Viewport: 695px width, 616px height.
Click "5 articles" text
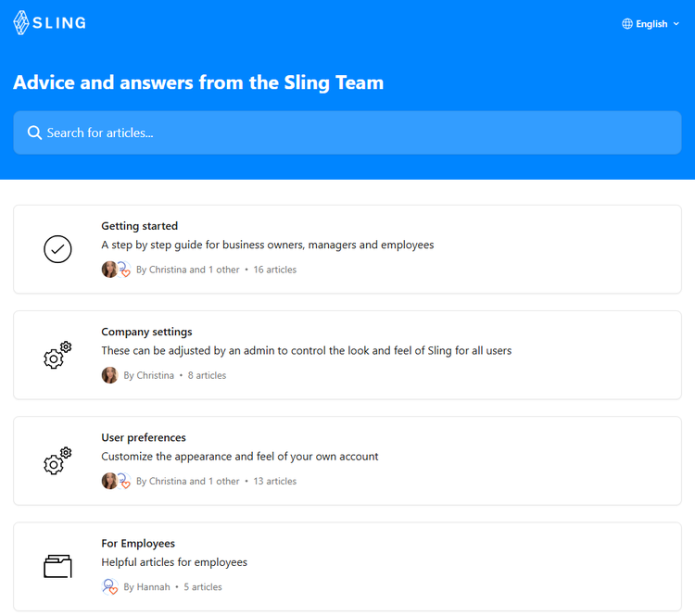tap(203, 586)
